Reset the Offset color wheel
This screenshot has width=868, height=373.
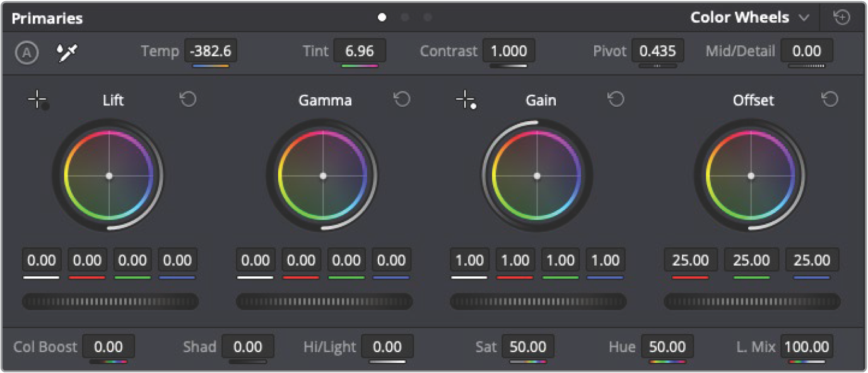[x=830, y=100]
